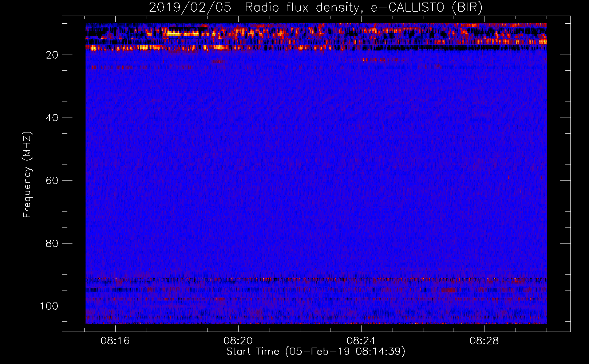Click the "40" frequency tick label

tap(52, 118)
